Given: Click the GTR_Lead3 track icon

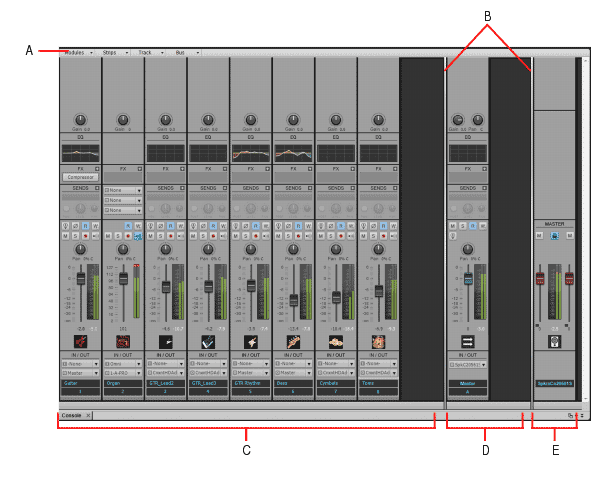Looking at the screenshot, I should 208,341.
